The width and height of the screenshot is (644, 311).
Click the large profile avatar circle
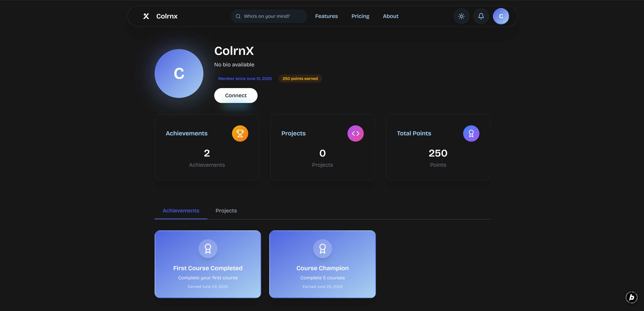179,74
